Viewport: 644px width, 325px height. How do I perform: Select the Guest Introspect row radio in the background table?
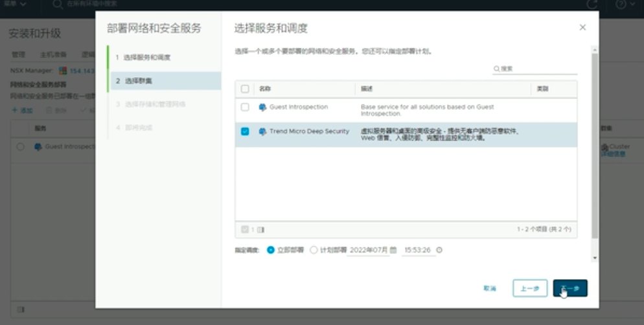click(x=20, y=147)
